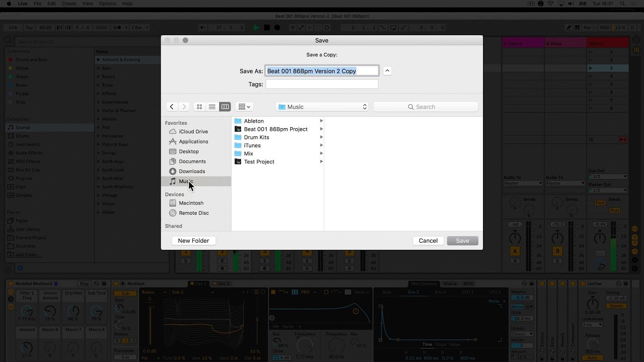Open the Beat 001 86Bpm Project folder

click(x=278, y=129)
